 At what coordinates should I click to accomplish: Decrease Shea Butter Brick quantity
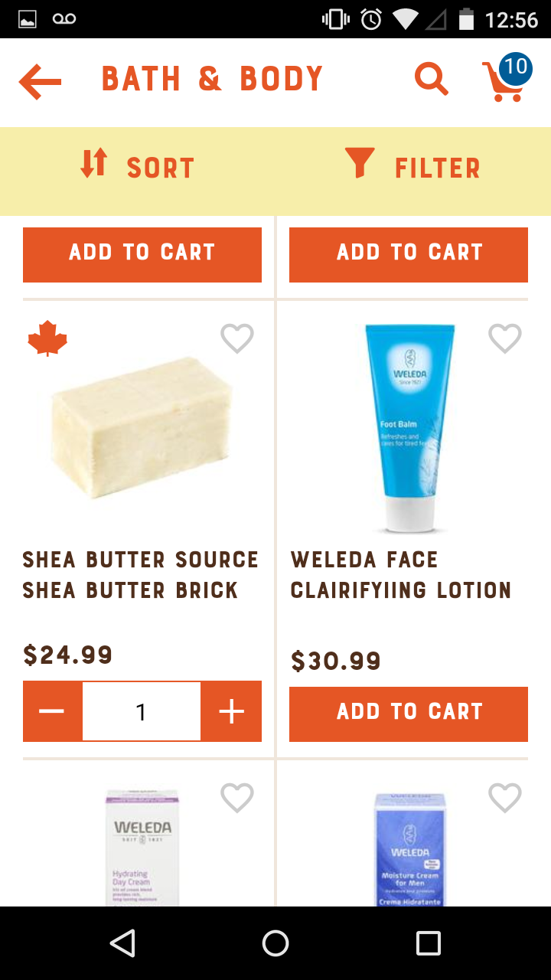(52, 712)
